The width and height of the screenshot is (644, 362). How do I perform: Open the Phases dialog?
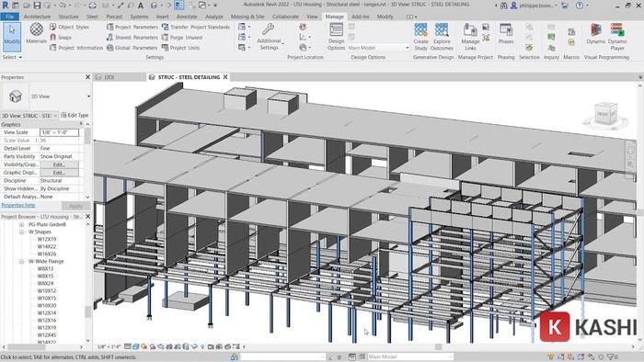[506, 34]
